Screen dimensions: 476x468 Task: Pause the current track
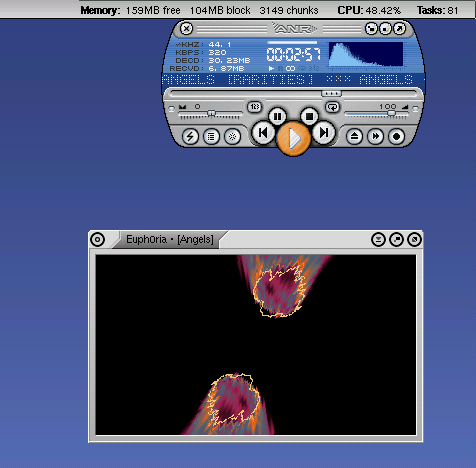[x=277, y=116]
